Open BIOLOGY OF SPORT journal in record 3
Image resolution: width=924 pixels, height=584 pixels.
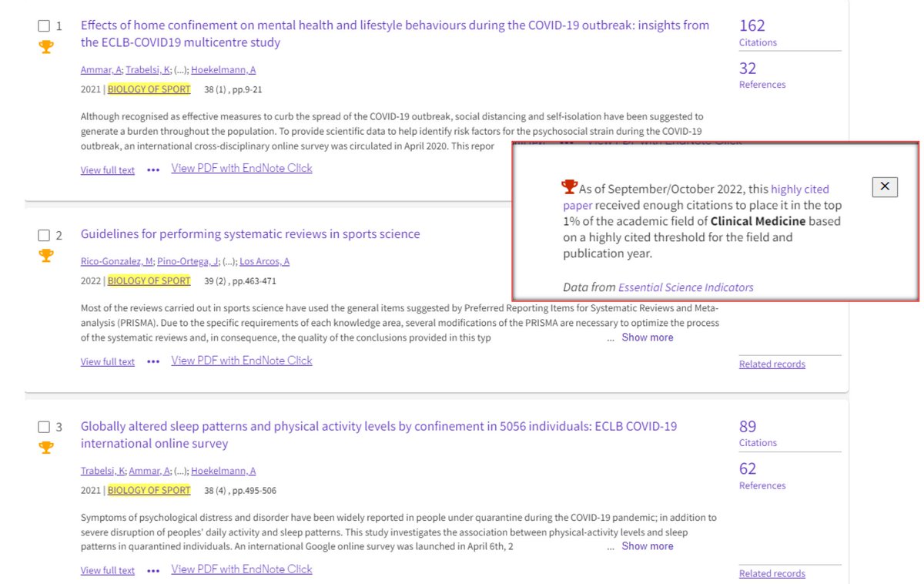pyautogui.click(x=149, y=490)
